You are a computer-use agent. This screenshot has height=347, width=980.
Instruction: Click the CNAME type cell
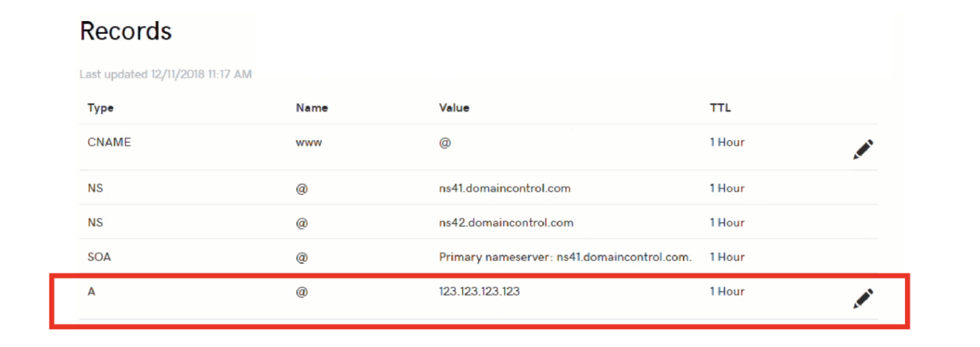coord(109,143)
